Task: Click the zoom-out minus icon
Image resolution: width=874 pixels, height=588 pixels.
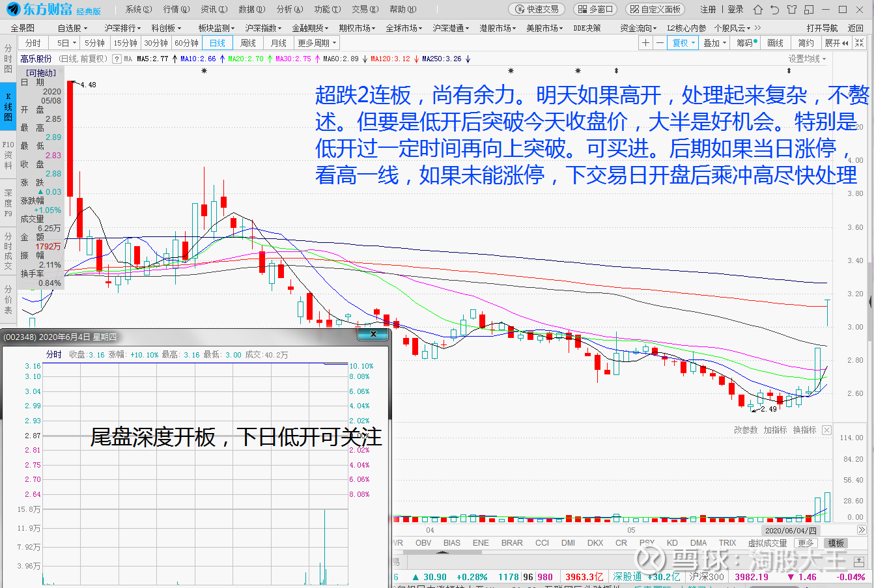Action: [x=660, y=43]
